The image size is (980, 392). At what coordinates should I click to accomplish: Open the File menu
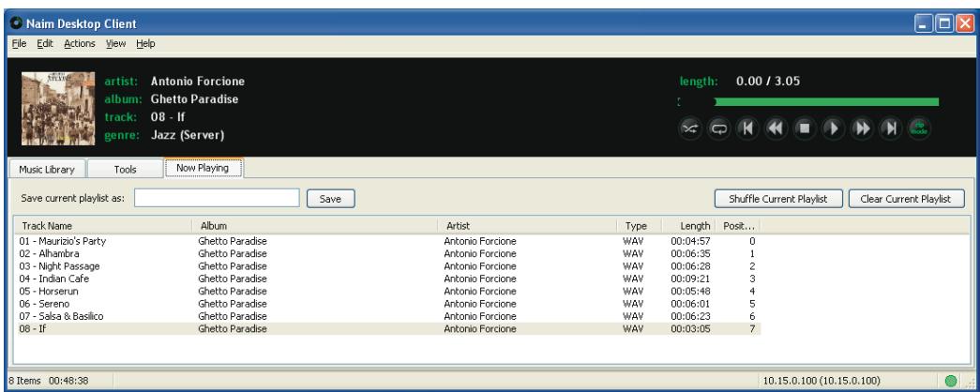(19, 44)
